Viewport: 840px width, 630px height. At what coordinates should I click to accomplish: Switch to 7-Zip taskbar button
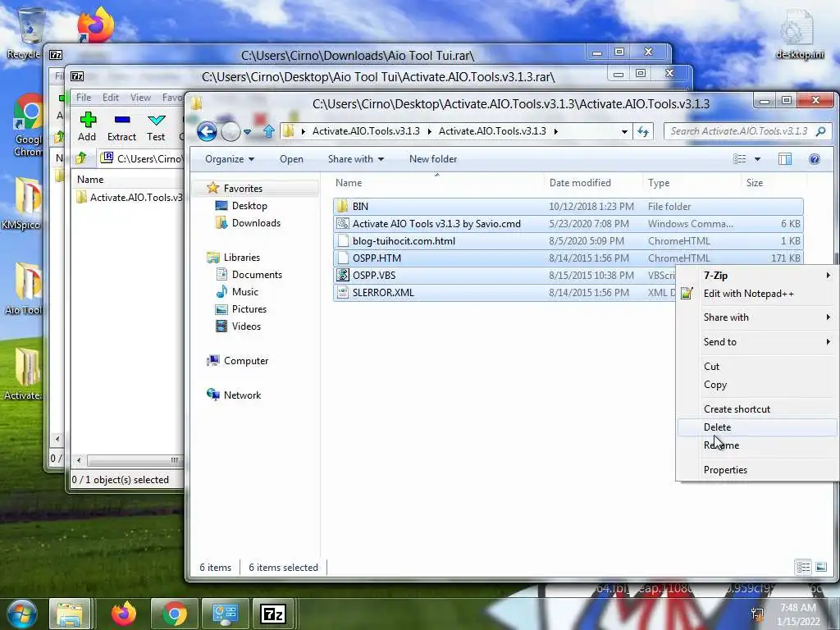coord(272,614)
